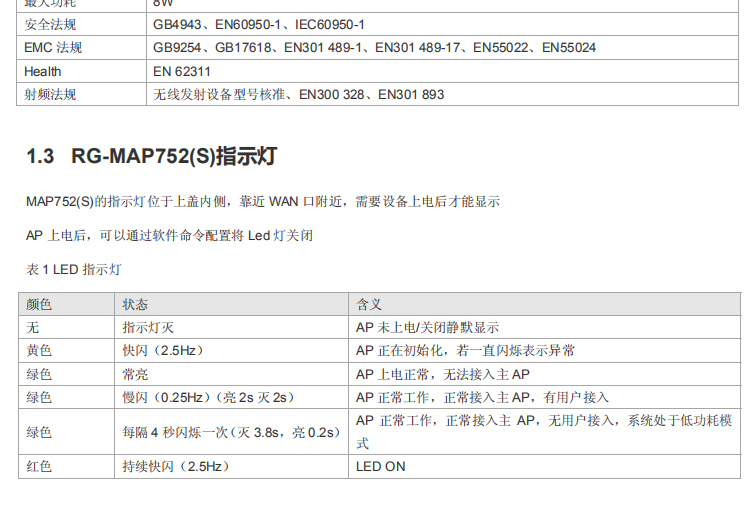Select the 绿色 cell in the 每隔 4 秒 row
The image size is (750, 509).
(x=66, y=432)
